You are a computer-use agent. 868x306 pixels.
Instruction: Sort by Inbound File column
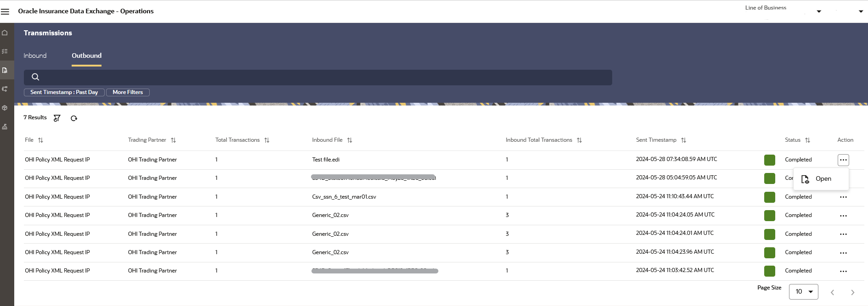[x=349, y=140]
